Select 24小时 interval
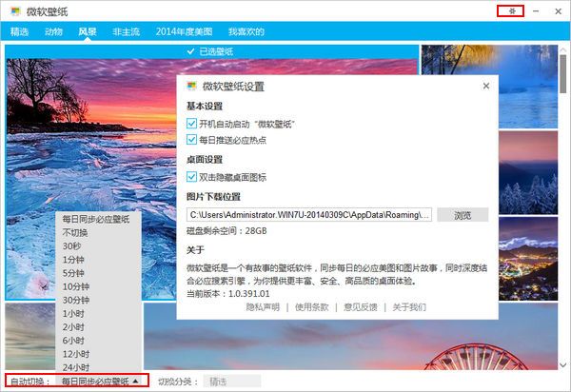 (x=96, y=367)
